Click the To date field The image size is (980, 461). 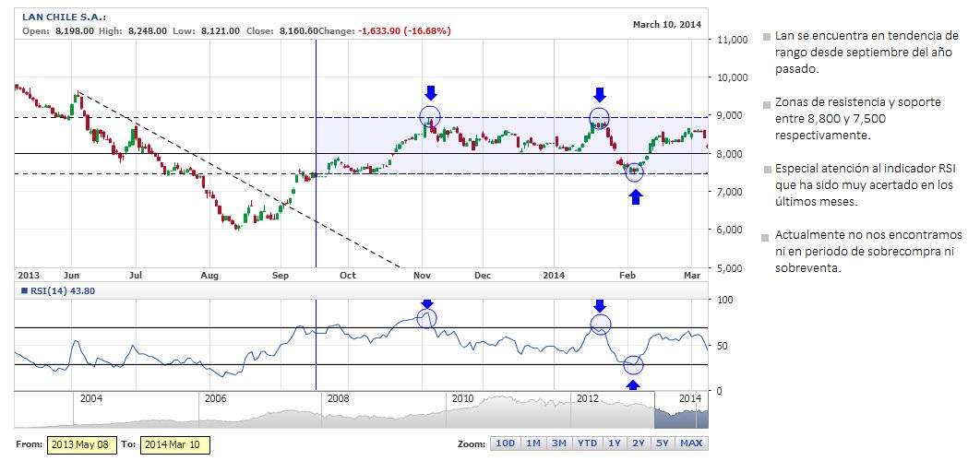click(x=175, y=444)
